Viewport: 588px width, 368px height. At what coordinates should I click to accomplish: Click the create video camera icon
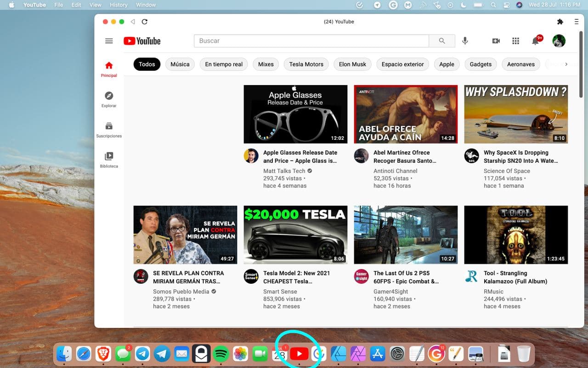pyautogui.click(x=496, y=41)
